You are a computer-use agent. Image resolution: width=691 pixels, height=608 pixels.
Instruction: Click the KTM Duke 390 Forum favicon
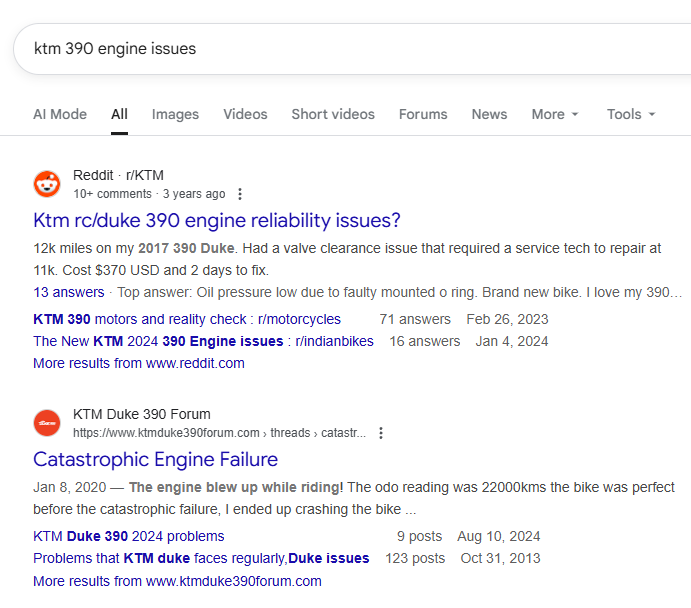coord(47,423)
